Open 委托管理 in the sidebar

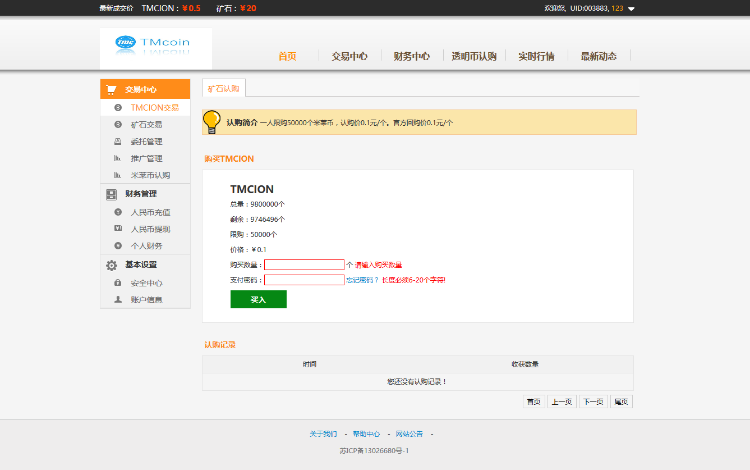pos(146,142)
